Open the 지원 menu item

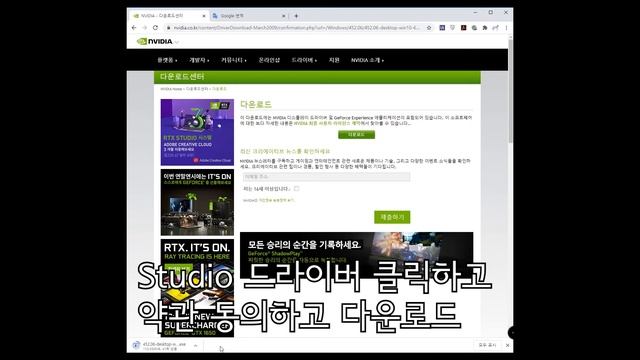point(334,60)
